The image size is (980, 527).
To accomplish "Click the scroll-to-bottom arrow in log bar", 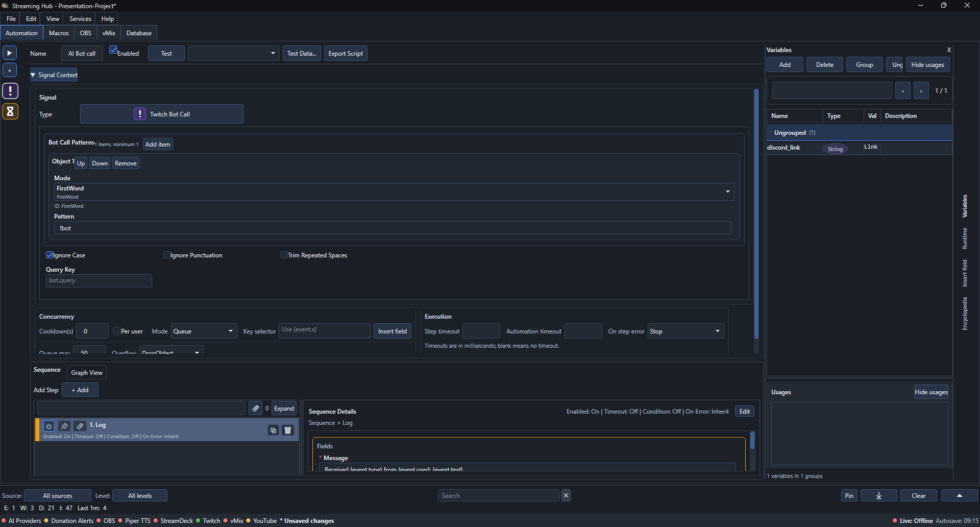I will tap(878, 496).
